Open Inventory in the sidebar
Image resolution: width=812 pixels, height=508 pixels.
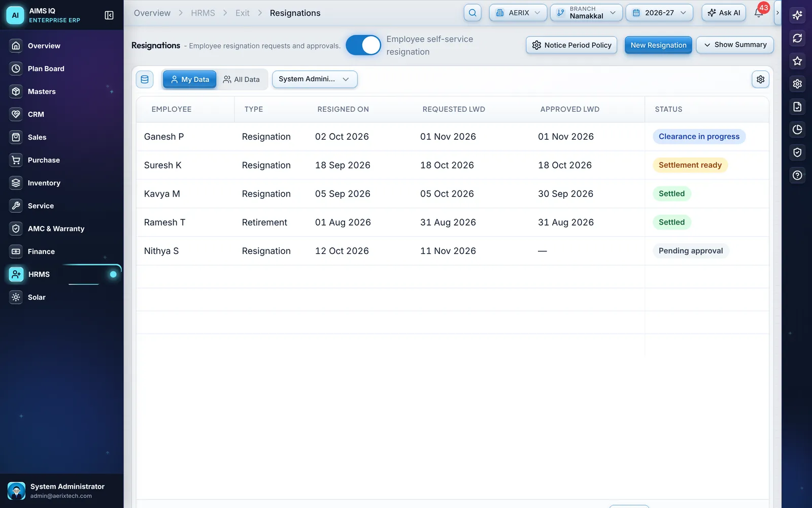62,183
